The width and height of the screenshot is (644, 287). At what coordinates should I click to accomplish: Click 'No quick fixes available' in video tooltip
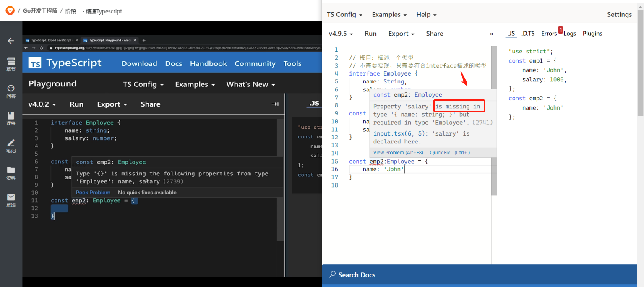pos(147,193)
